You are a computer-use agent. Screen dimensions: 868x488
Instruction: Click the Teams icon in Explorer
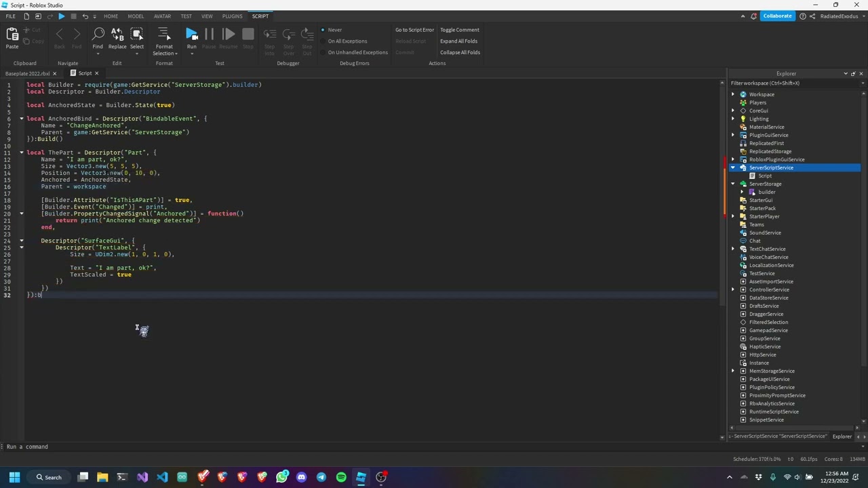[x=743, y=224]
